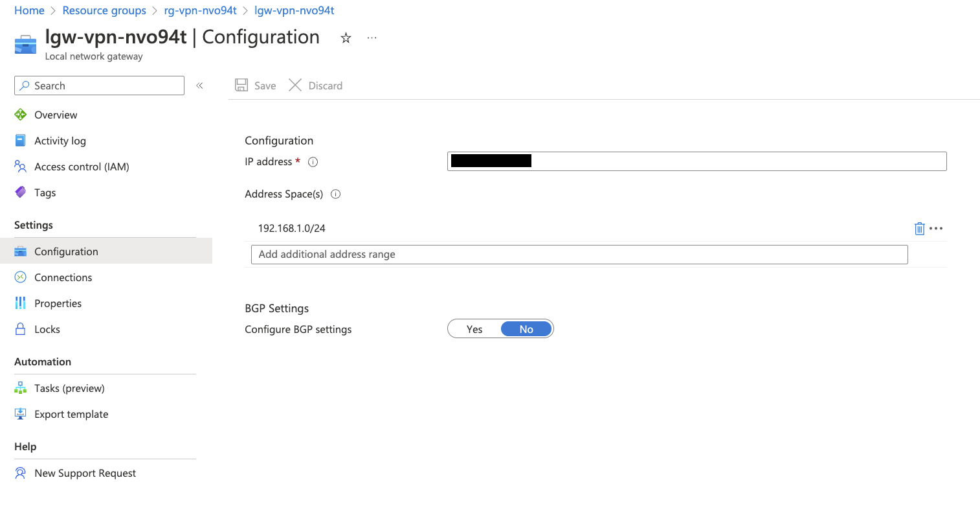Image resolution: width=980 pixels, height=515 pixels.
Task: Click the Discard X icon
Action: click(x=295, y=85)
